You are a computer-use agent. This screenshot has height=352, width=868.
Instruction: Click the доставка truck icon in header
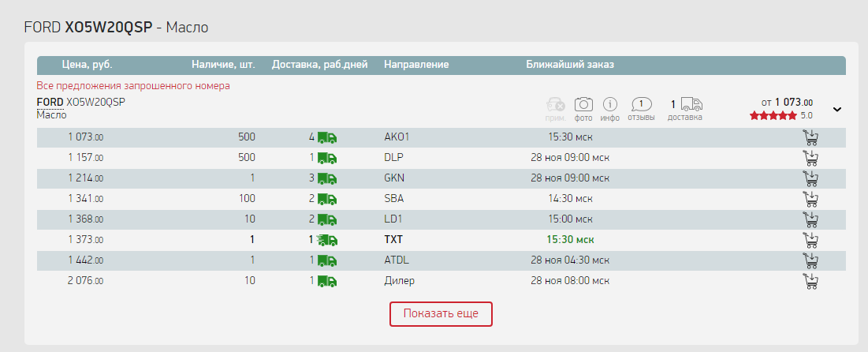[691, 104]
